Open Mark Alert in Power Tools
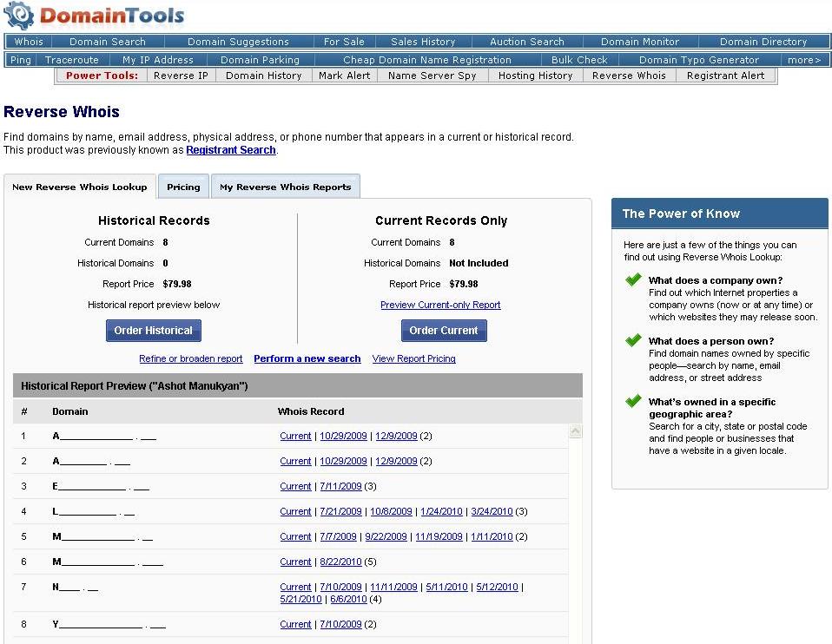 tap(345, 76)
